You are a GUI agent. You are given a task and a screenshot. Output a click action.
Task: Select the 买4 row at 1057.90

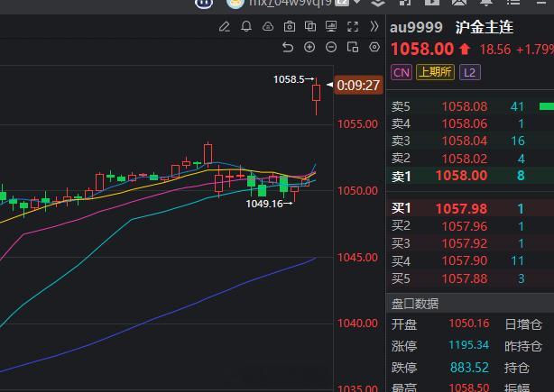pos(470,260)
